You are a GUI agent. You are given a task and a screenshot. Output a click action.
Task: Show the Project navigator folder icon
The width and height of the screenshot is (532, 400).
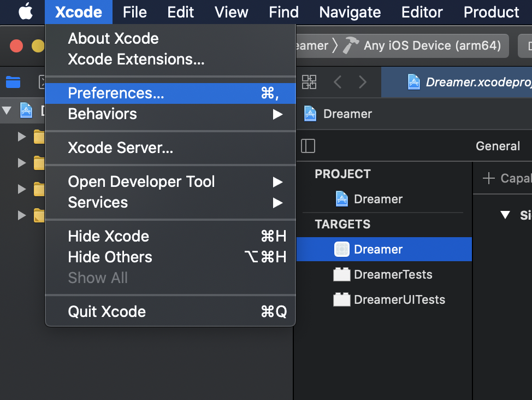(x=13, y=82)
